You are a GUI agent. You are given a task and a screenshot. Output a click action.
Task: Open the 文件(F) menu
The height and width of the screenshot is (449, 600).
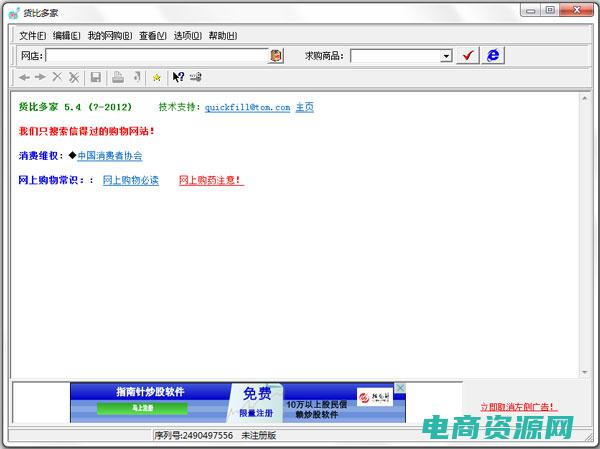coord(33,36)
